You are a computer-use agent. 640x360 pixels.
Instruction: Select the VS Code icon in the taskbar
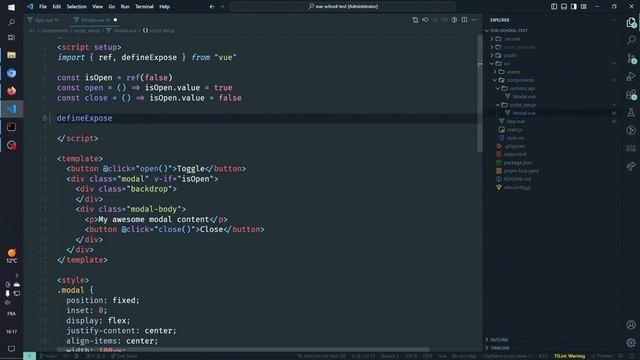11,109
